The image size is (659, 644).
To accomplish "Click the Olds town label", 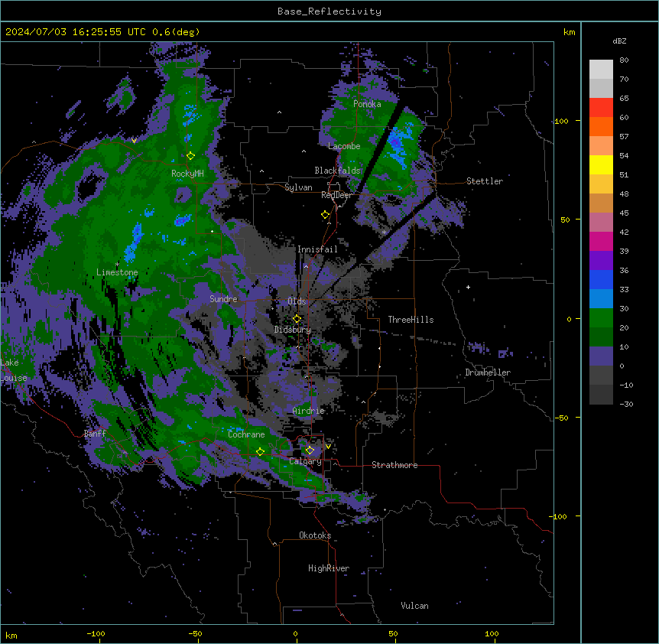I will coord(297,301).
